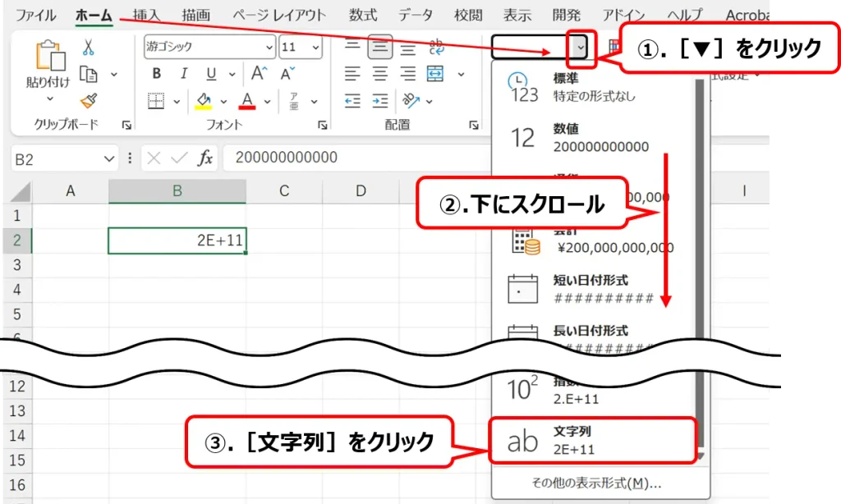Click the select-all corner triangle
The width and height of the screenshot is (841, 504).
point(21,191)
